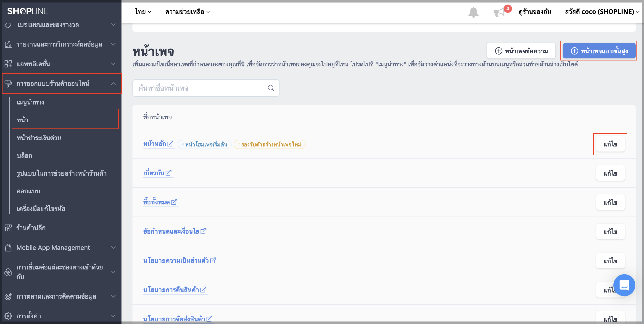Open the notifications bell icon

[473, 12]
